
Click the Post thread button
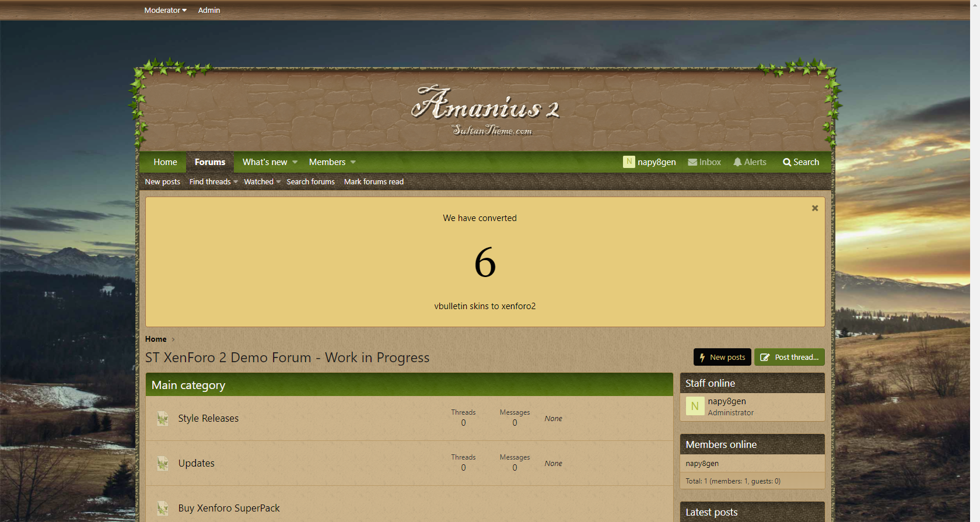coord(789,357)
